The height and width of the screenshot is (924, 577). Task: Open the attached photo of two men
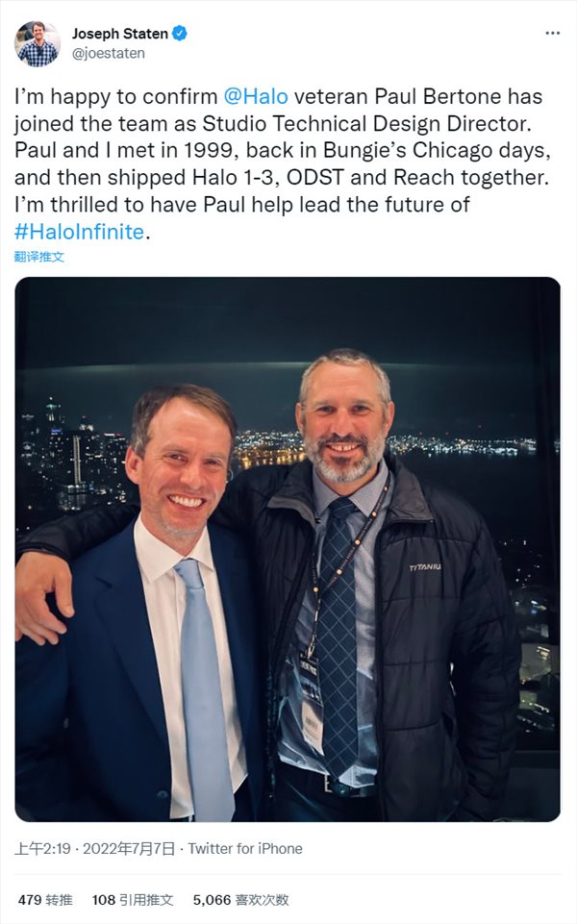click(x=288, y=549)
